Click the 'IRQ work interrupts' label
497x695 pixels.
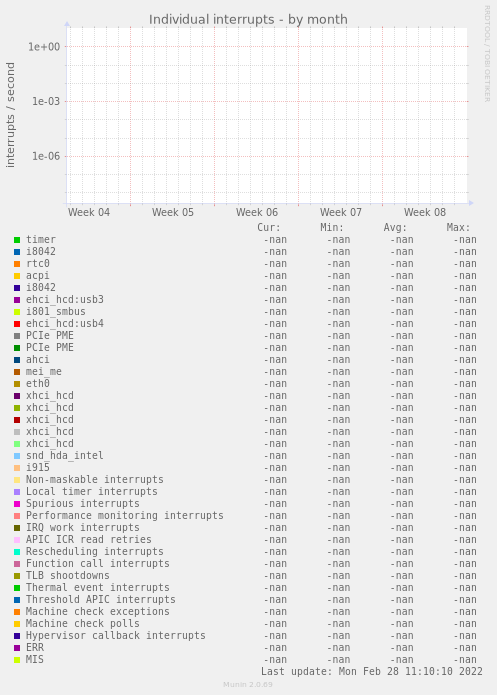point(83,527)
